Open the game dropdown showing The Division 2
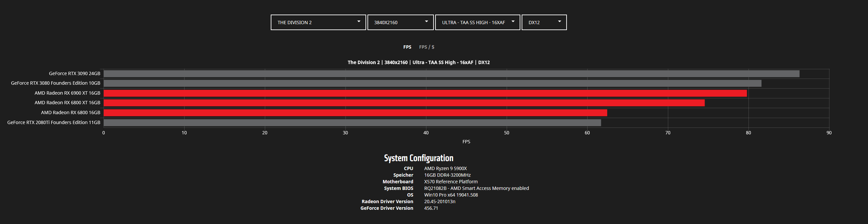This screenshot has height=224, width=868. coord(318,22)
